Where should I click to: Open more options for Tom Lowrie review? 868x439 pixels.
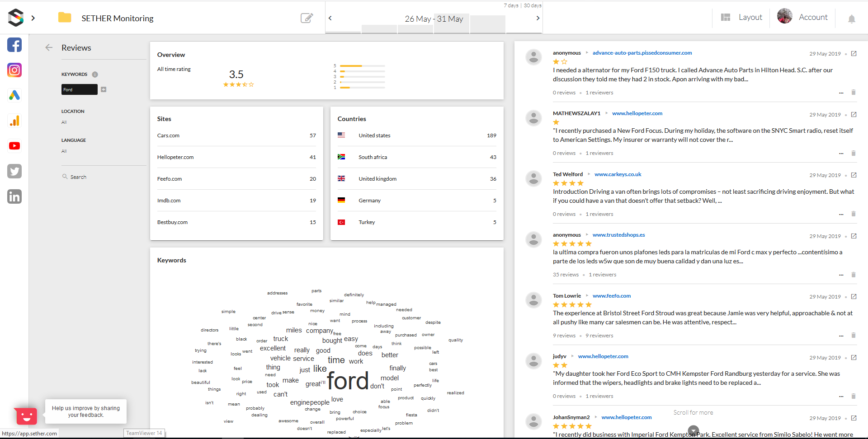(x=841, y=336)
